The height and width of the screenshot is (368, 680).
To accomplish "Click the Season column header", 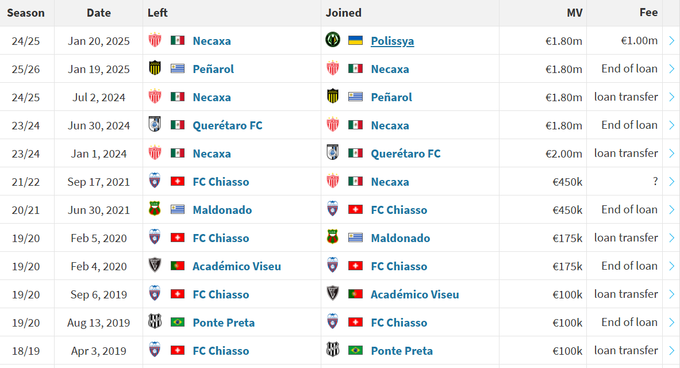I will pos(26,13).
